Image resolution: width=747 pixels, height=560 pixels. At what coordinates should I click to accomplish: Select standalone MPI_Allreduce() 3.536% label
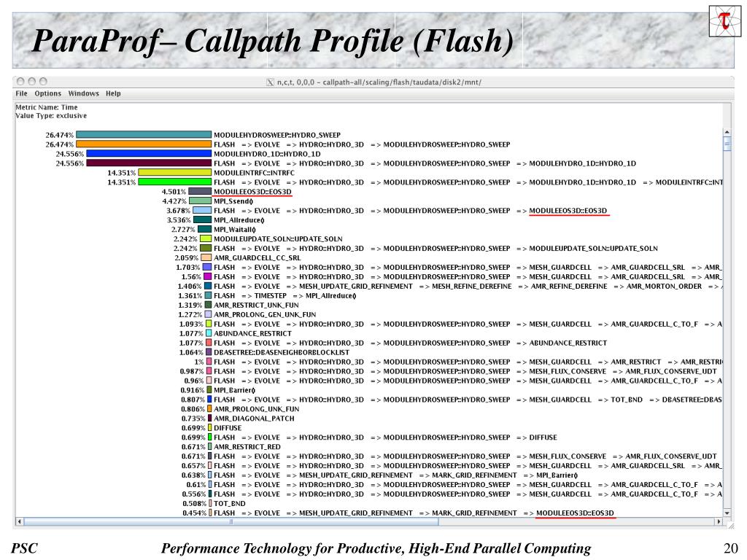click(x=239, y=220)
